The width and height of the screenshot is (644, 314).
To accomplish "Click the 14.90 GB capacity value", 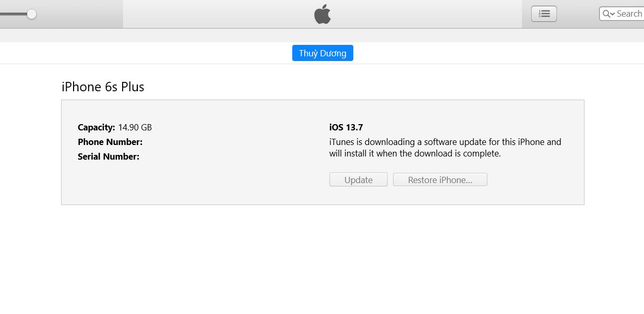I will tap(135, 127).
